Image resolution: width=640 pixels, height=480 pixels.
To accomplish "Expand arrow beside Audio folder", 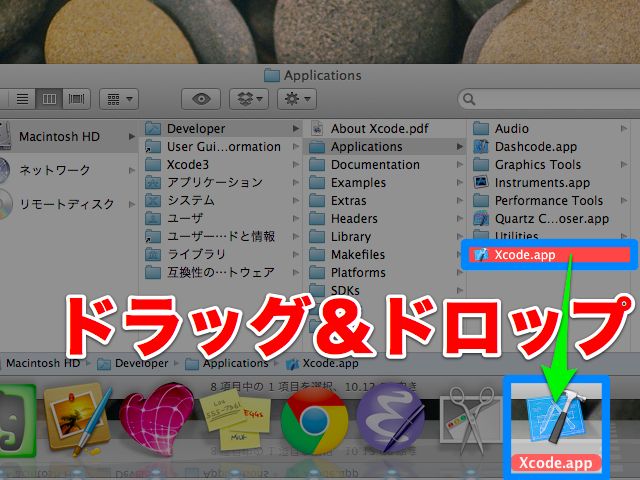I will 624,129.
